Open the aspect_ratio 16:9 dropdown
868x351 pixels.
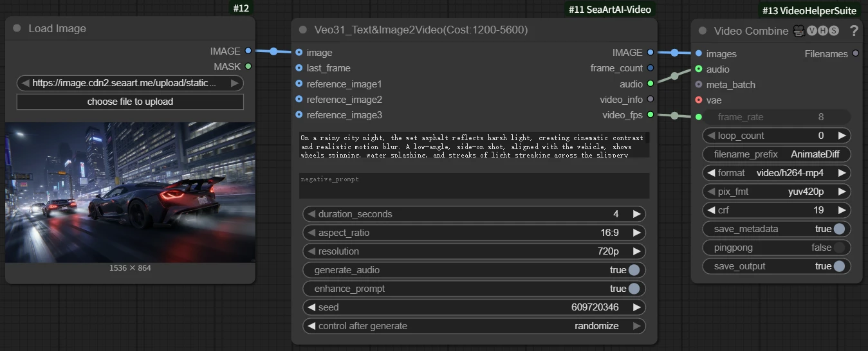tap(474, 233)
